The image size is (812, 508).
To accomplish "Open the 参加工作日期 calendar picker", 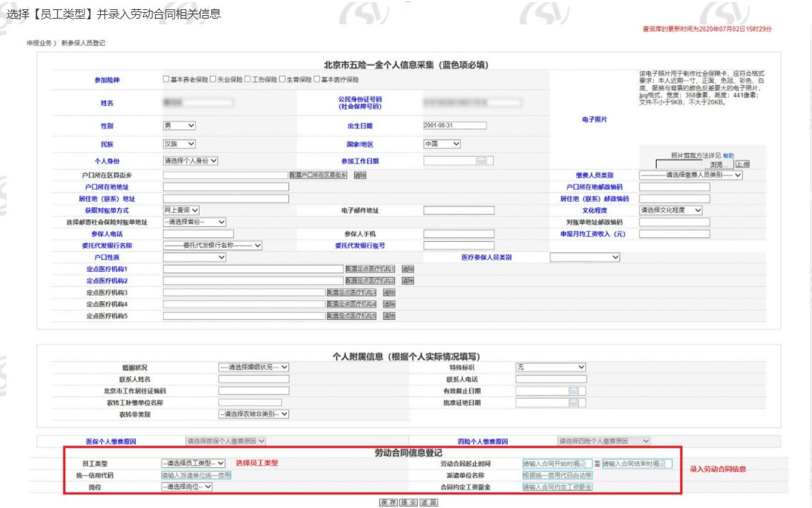I will point(481,161).
